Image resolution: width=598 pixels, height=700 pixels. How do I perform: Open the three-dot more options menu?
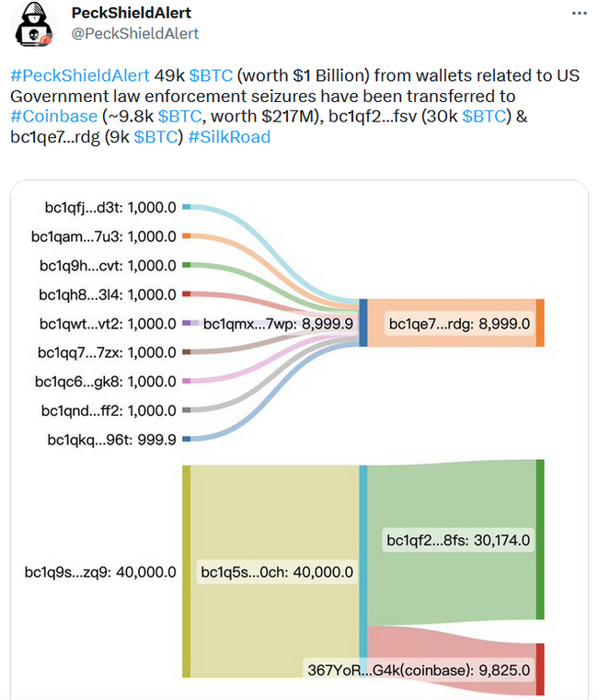tap(579, 14)
